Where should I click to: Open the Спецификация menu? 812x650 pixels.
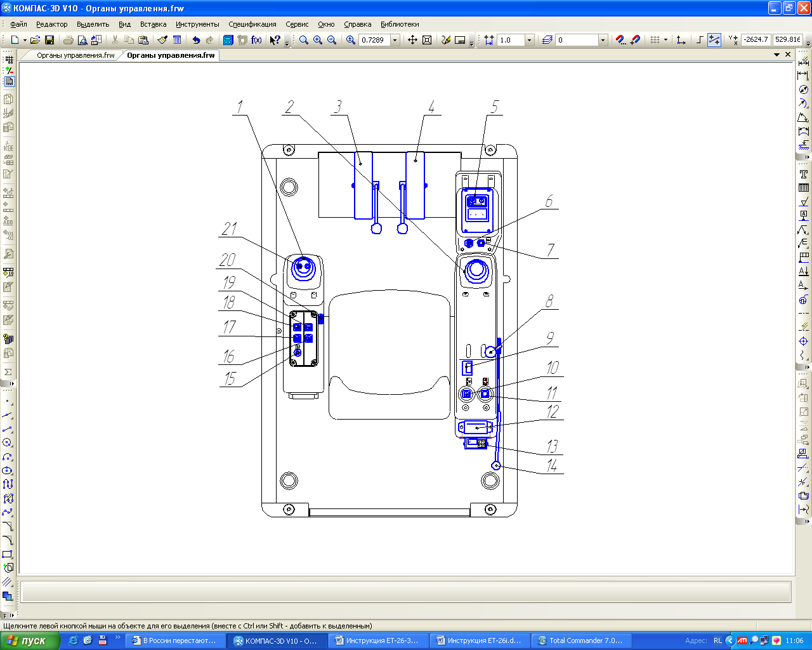pos(252,24)
